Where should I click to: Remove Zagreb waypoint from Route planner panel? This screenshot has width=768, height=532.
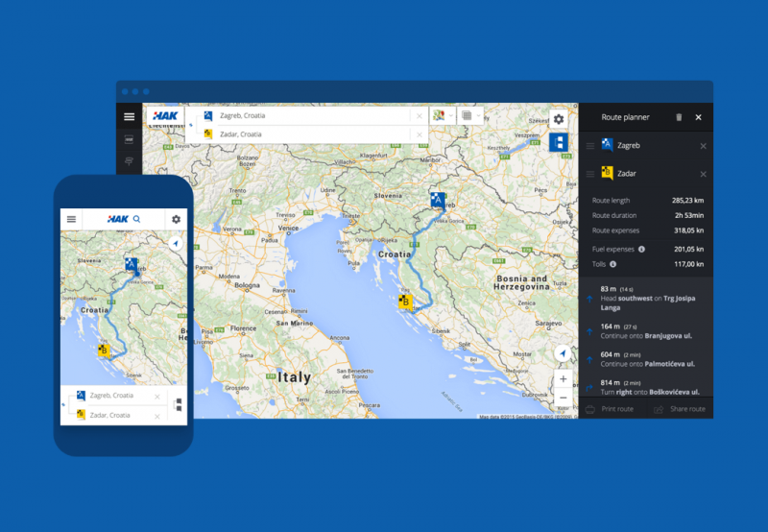coord(703,146)
